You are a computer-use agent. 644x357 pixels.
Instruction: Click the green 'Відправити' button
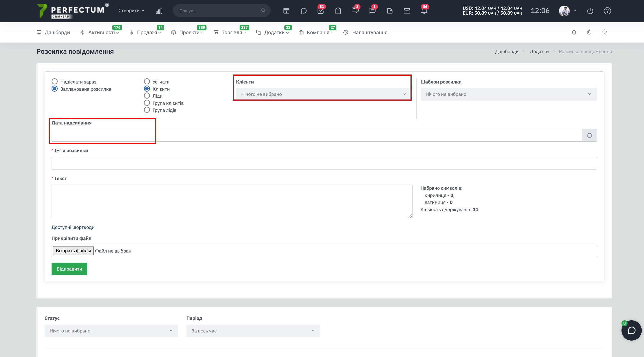click(x=69, y=269)
